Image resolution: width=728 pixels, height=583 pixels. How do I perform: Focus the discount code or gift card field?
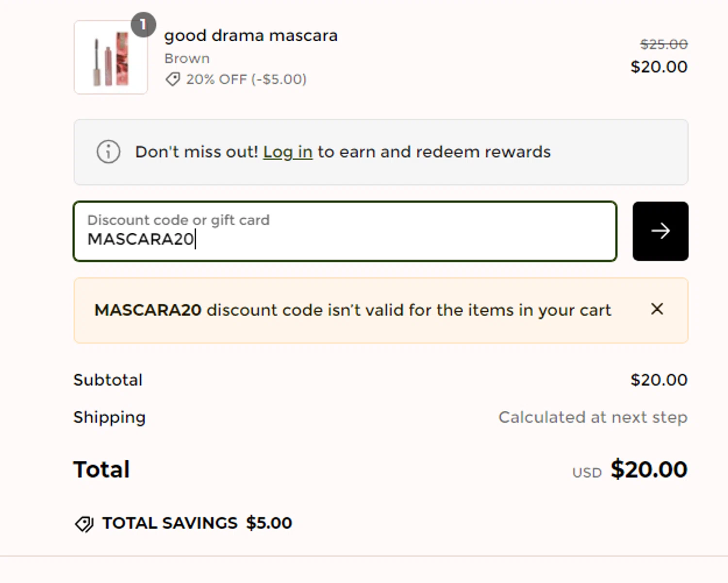[345, 231]
